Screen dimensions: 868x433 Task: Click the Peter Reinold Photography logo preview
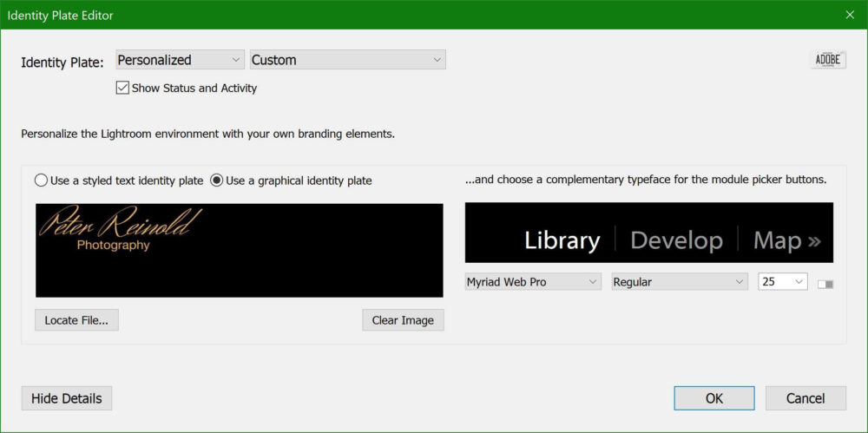(x=239, y=251)
